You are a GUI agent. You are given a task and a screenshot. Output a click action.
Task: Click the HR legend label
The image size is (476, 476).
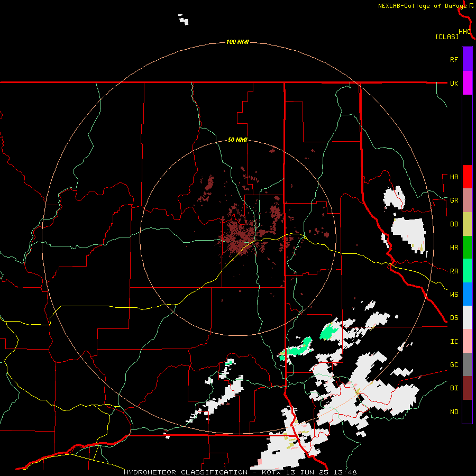pyautogui.click(x=454, y=248)
